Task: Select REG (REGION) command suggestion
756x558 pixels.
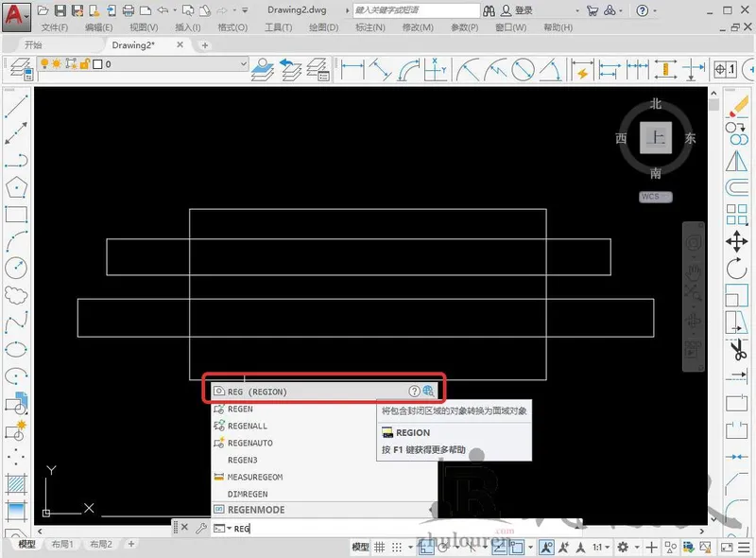Action: (323, 392)
